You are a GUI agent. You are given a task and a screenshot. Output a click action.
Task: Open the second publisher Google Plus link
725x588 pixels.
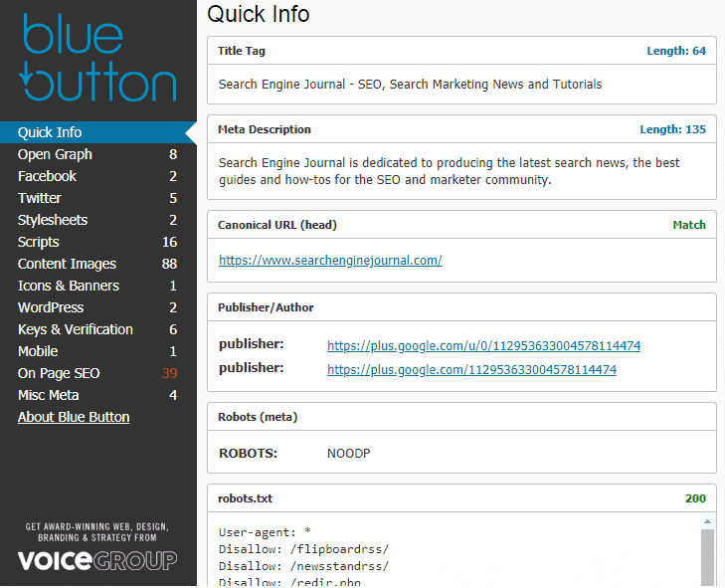tap(471, 369)
